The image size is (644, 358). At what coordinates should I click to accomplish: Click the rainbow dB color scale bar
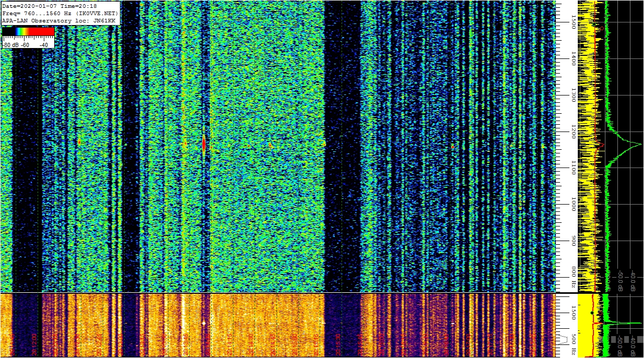[x=28, y=32]
